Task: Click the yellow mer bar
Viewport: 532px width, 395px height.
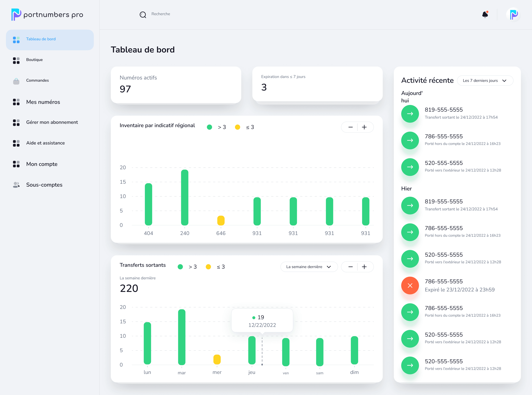Action: [217, 359]
